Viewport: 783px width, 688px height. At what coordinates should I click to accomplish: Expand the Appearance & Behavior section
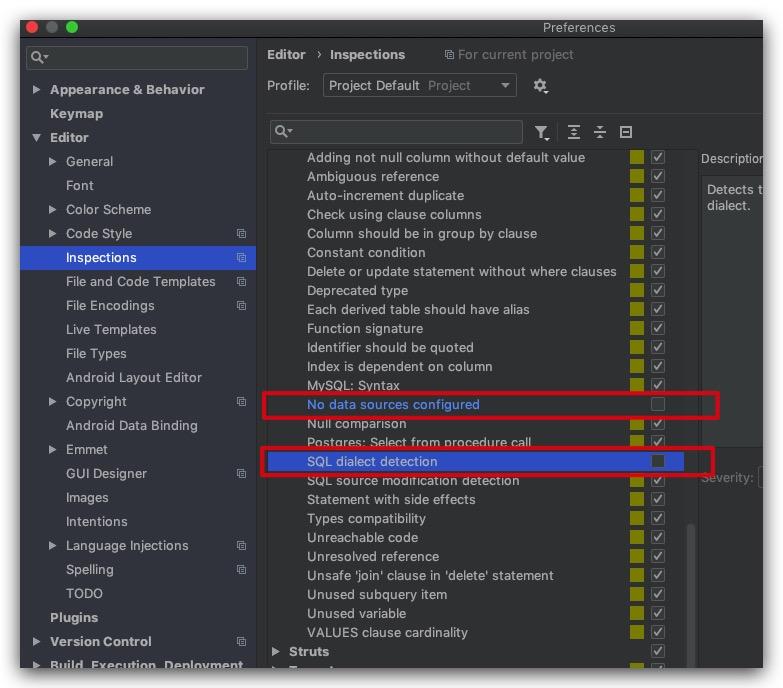click(37, 90)
